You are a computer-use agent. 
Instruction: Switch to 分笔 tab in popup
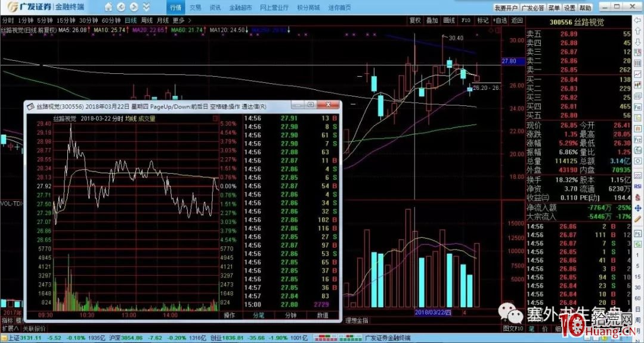click(259, 315)
